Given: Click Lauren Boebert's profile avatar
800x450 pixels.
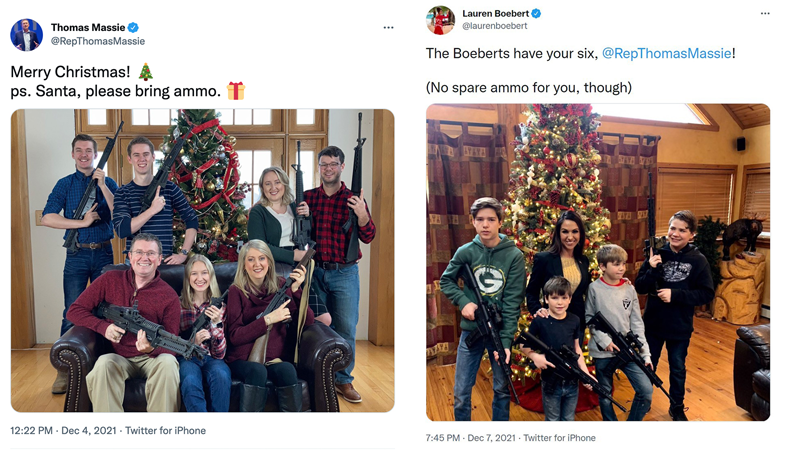Looking at the screenshot, I should coord(441,19).
